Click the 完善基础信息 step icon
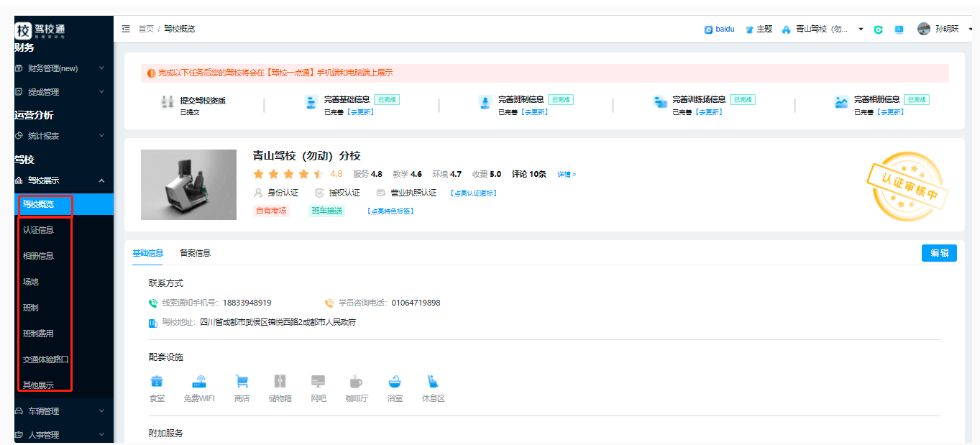Screen dimensions: 980x445 (311, 102)
